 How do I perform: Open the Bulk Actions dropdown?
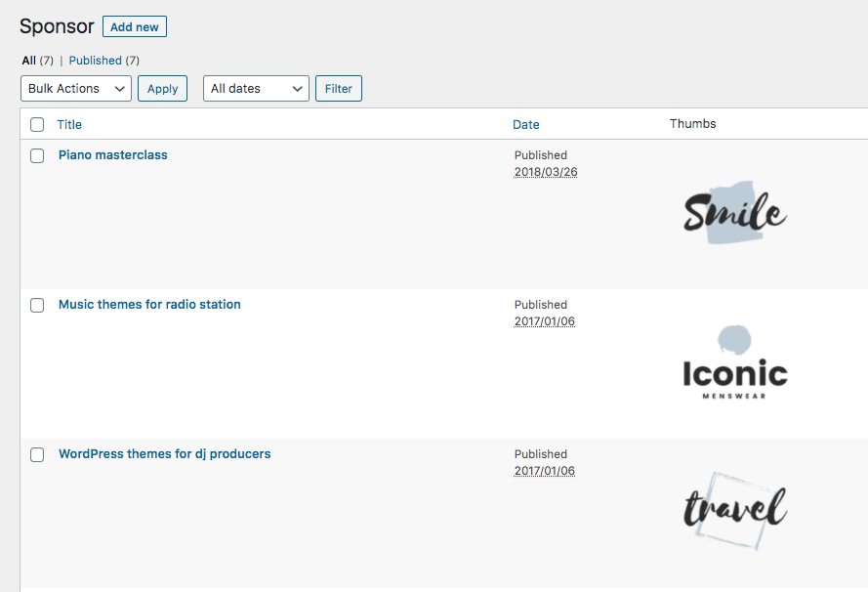point(76,89)
